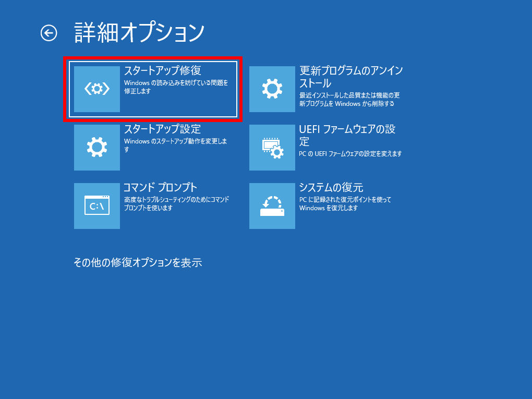Choose システムの復元 option title
The image size is (532, 399).
(331, 187)
